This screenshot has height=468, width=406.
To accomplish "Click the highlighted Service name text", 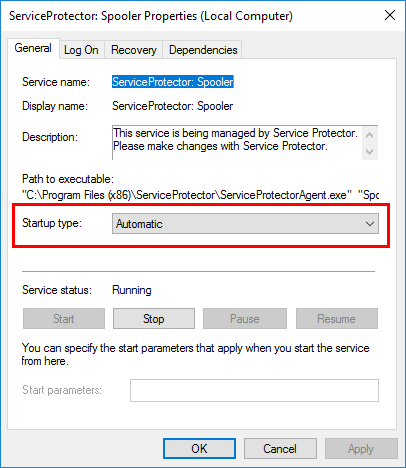I will coord(173,82).
